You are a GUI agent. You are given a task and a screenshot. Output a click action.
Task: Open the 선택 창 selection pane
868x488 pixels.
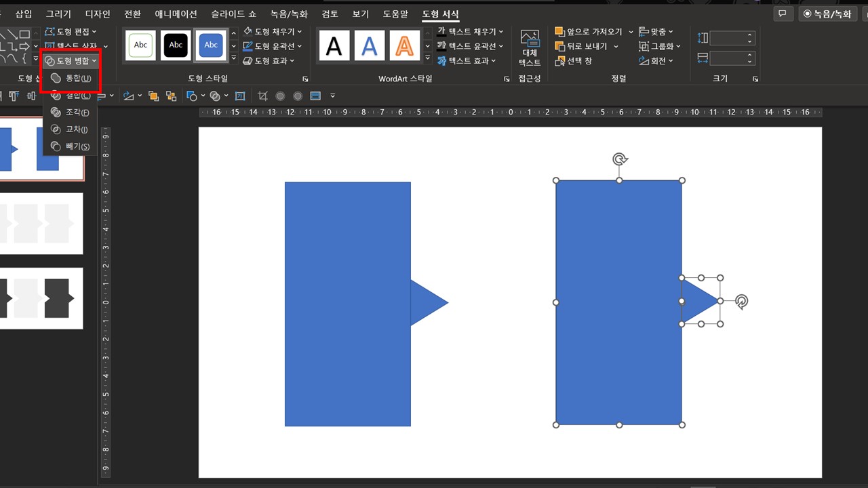(x=574, y=61)
